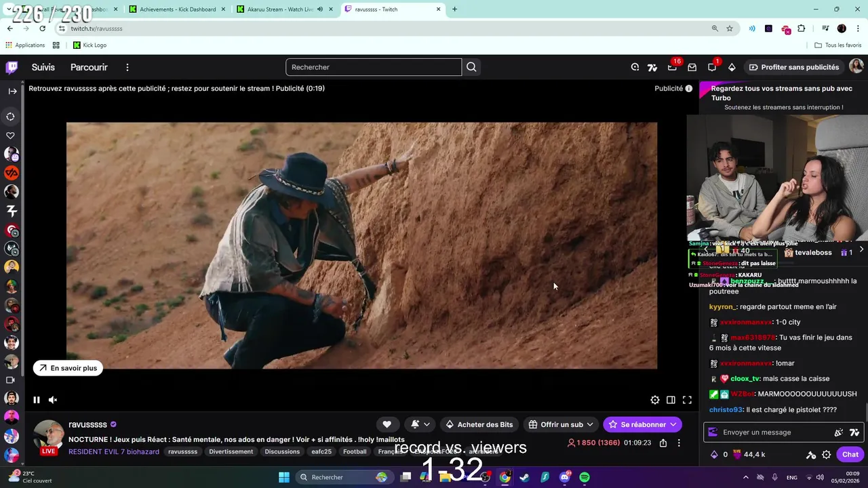The width and height of the screenshot is (868, 488).
Task: Click the ravusssss channel name
Action: [87, 424]
